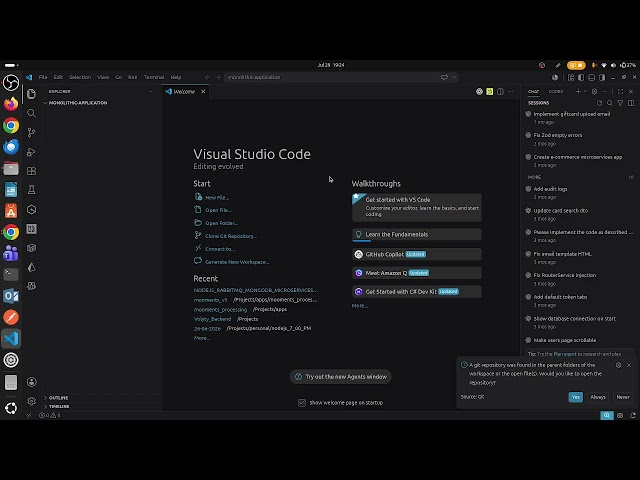Screen dimensions: 640x480
Task: Refresh the chat Sessions list
Action: tap(599, 103)
